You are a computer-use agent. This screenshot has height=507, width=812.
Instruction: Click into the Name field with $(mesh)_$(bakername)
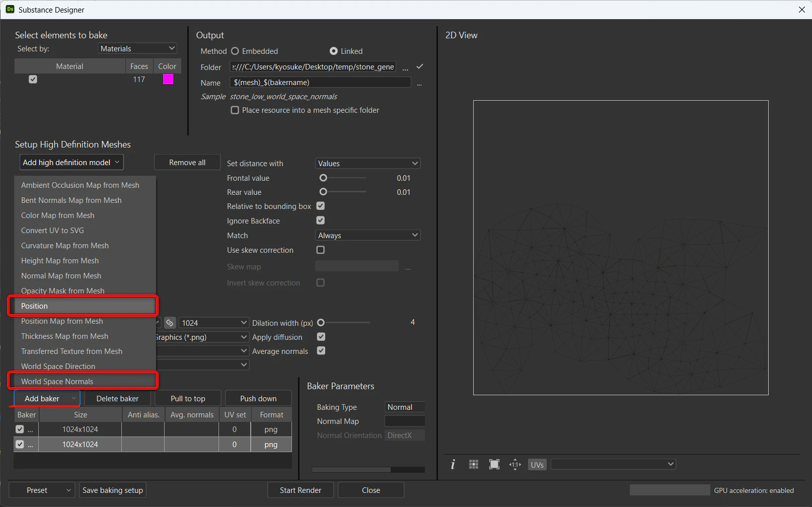click(x=321, y=83)
